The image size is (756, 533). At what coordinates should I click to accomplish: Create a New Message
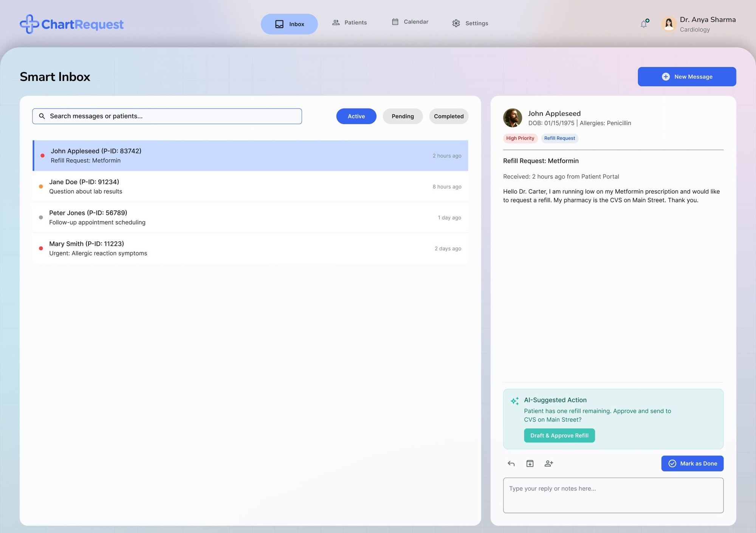[x=687, y=77]
